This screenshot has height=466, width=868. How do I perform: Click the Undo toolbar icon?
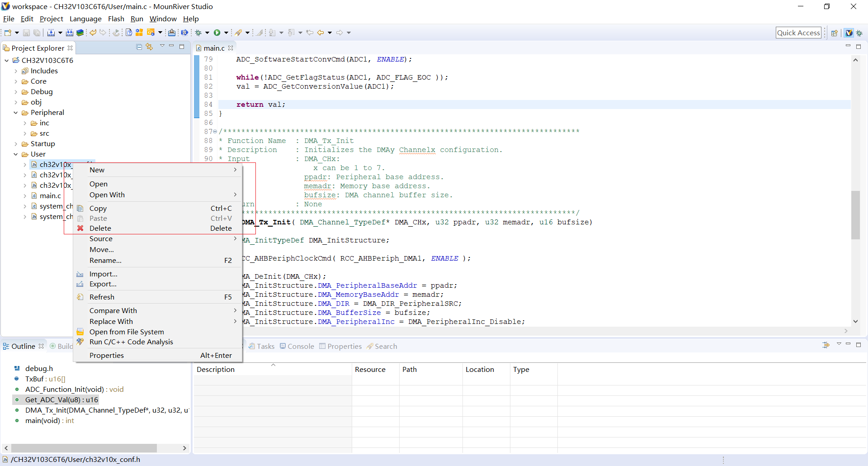(x=93, y=32)
